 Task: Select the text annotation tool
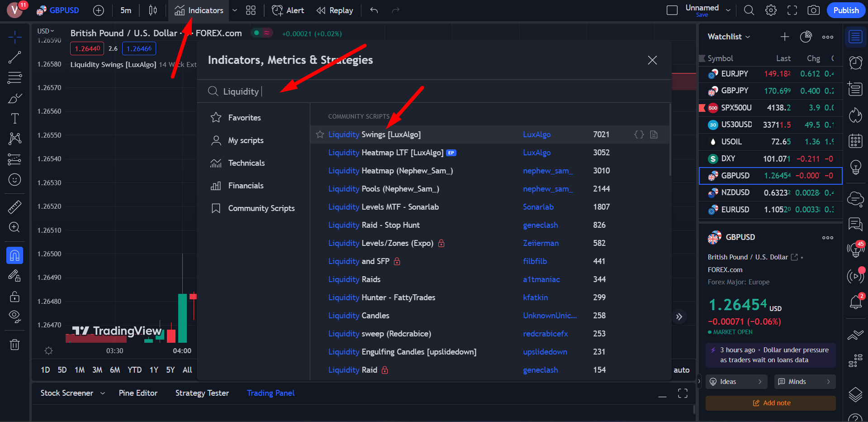coord(15,119)
